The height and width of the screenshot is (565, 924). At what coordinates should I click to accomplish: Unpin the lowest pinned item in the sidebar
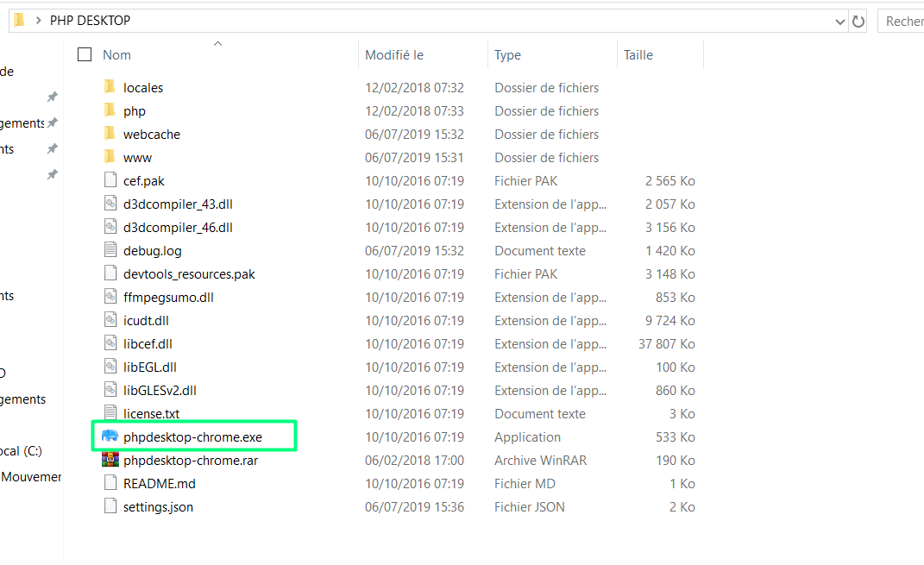52,174
